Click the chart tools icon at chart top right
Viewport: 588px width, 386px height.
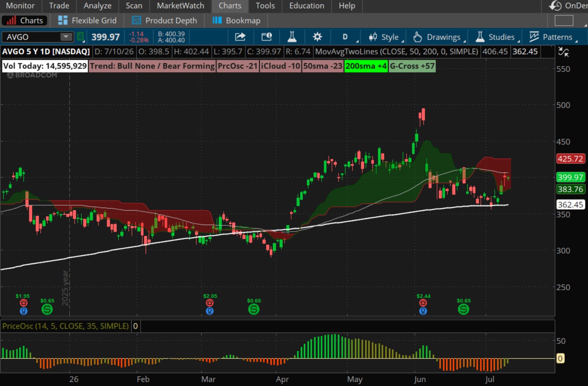563,52
